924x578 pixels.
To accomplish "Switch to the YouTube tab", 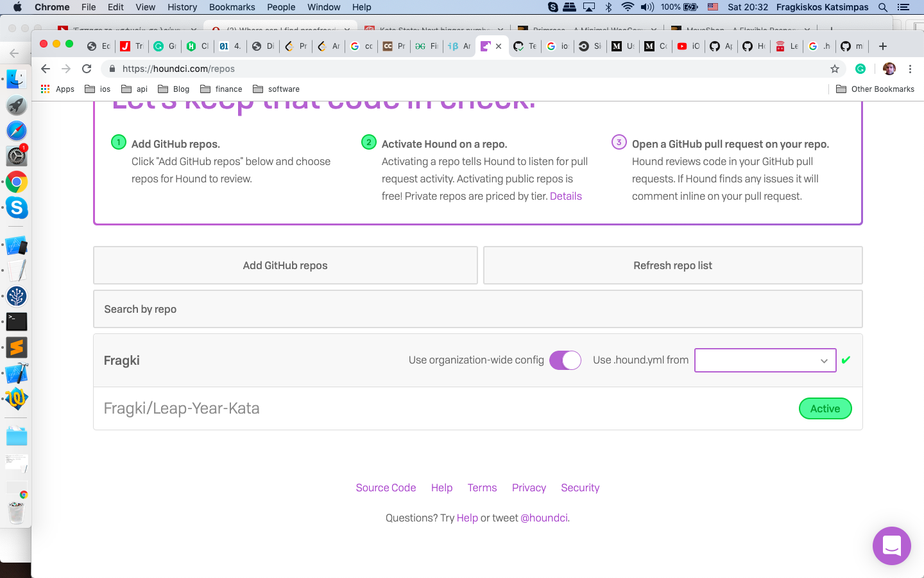I will (688, 46).
